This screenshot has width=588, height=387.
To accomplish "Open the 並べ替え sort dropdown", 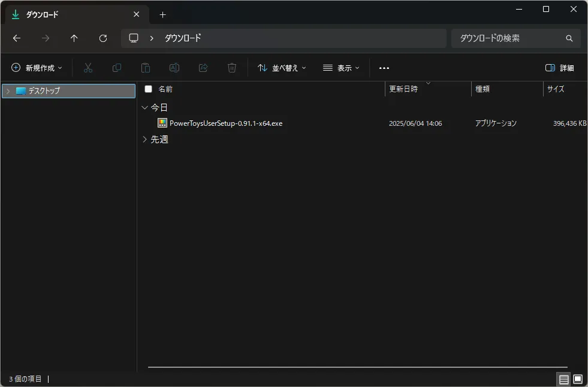I will click(282, 68).
